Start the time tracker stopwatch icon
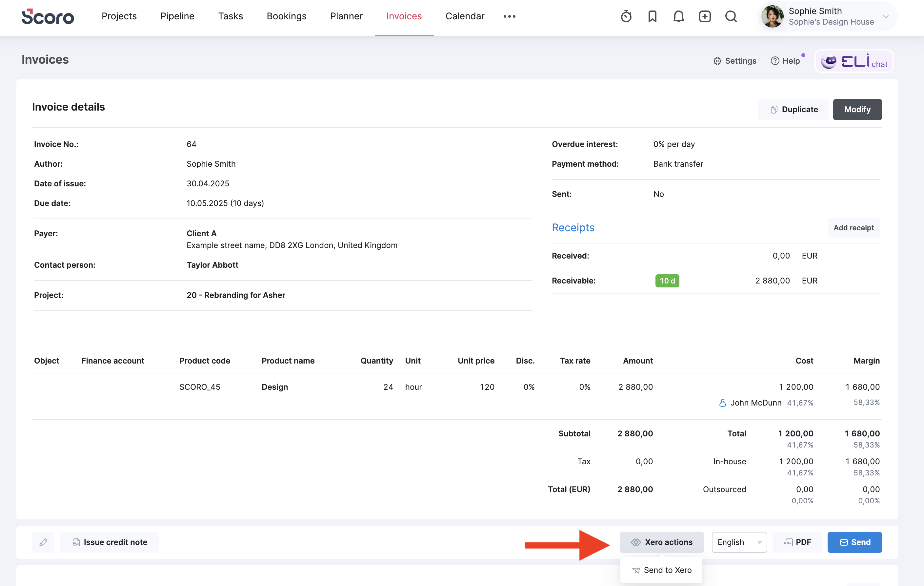The height and width of the screenshot is (586, 924). (626, 16)
